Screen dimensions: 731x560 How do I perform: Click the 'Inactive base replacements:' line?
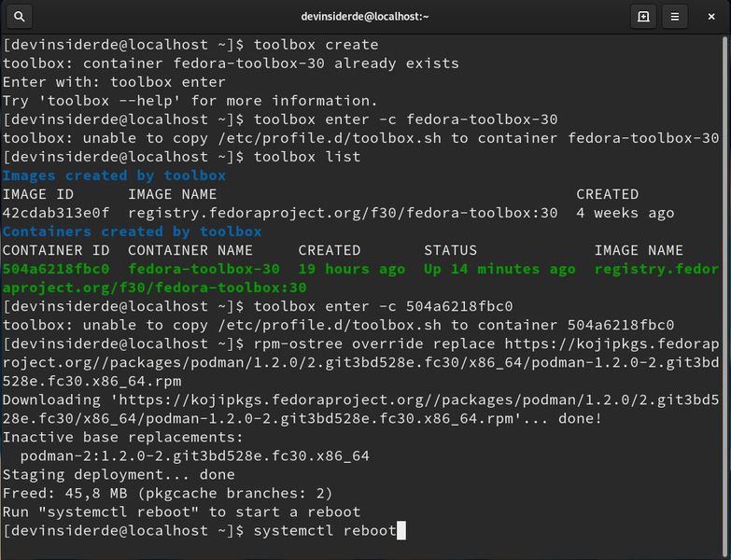pos(123,437)
